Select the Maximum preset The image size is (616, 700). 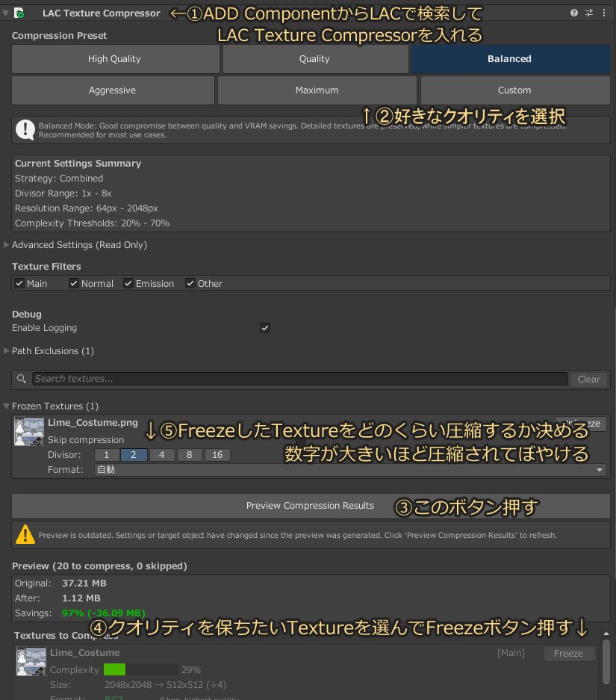point(317,90)
